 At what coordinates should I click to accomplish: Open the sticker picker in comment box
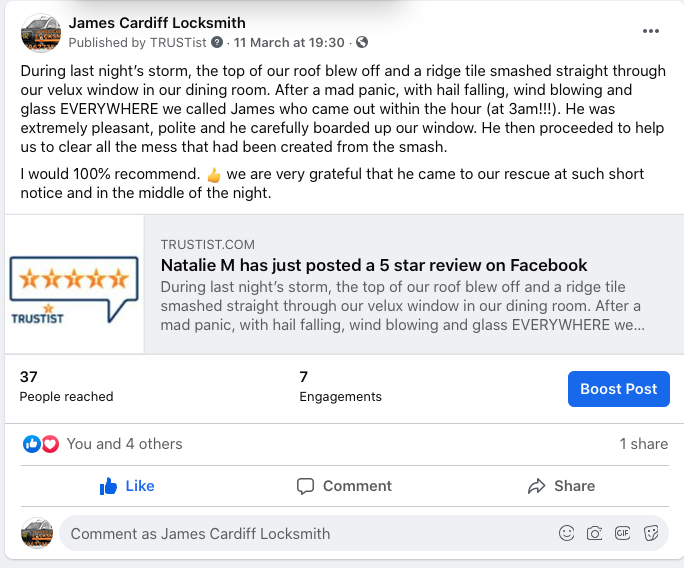pyautogui.click(x=651, y=533)
